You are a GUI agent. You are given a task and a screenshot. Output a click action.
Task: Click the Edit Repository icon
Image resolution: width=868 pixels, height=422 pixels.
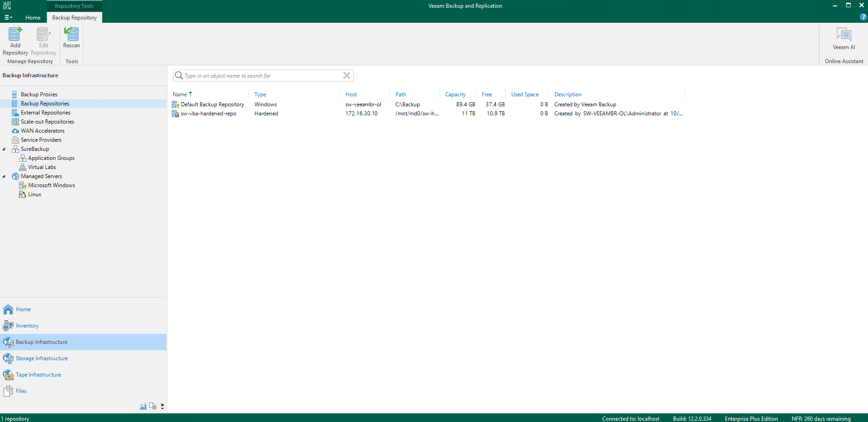coord(43,34)
